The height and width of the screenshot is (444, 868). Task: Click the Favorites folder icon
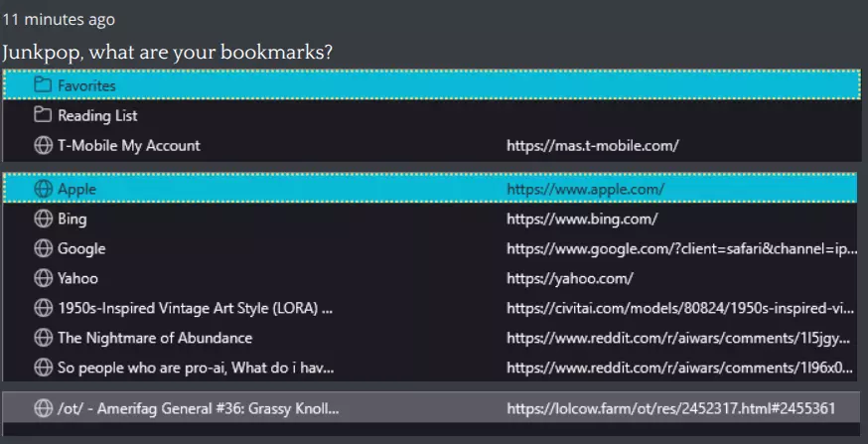[43, 84]
